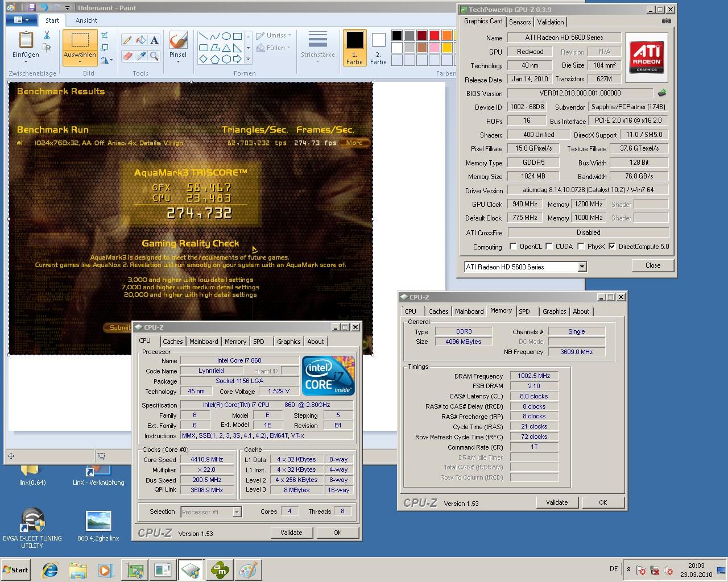Switch to the Ansicht tab in Paint
728x582 pixels.
point(86,20)
